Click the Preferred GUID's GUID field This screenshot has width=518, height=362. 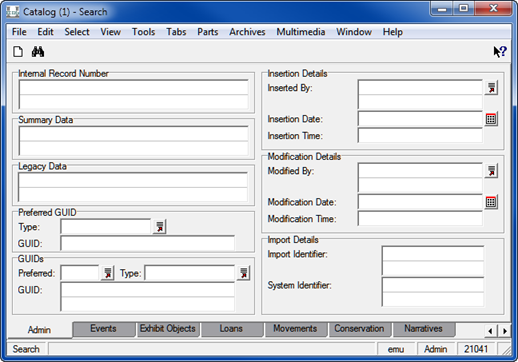(x=148, y=243)
